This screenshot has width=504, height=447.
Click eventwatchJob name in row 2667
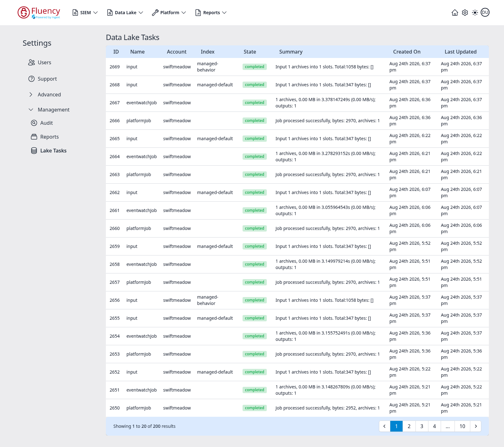pos(141,103)
